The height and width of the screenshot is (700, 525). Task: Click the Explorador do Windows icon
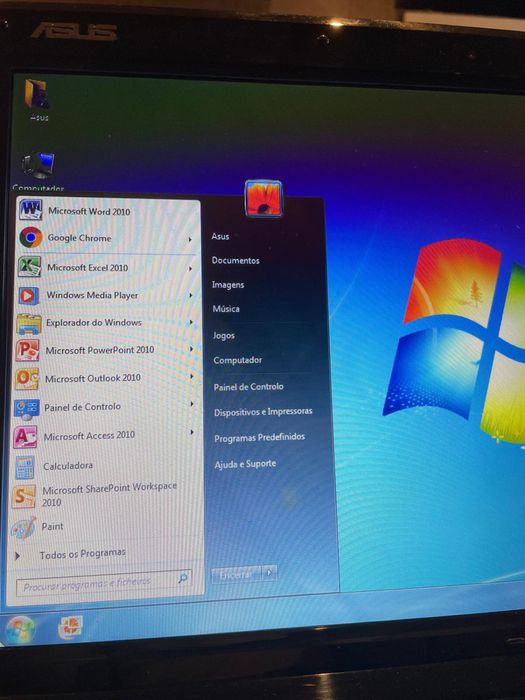pyautogui.click(x=29, y=324)
